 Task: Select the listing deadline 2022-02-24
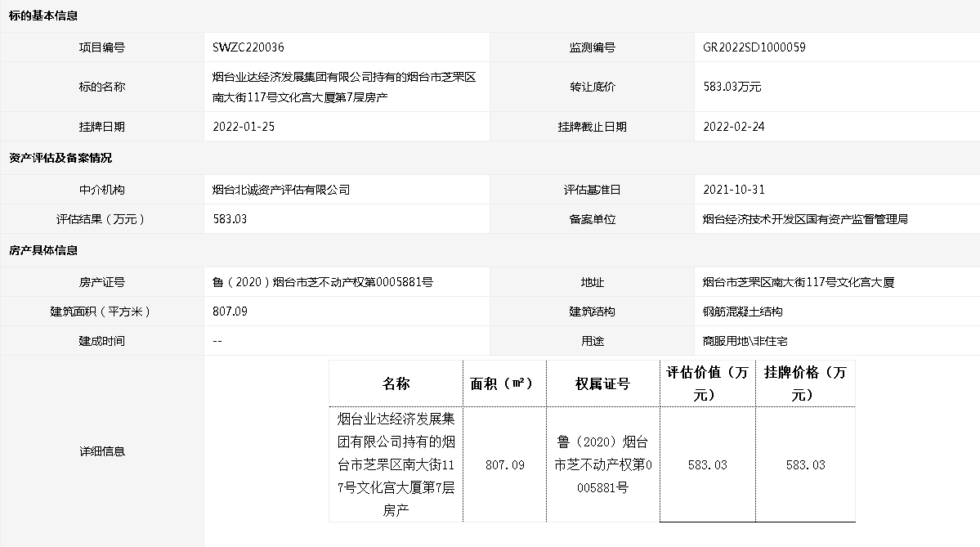(x=733, y=127)
